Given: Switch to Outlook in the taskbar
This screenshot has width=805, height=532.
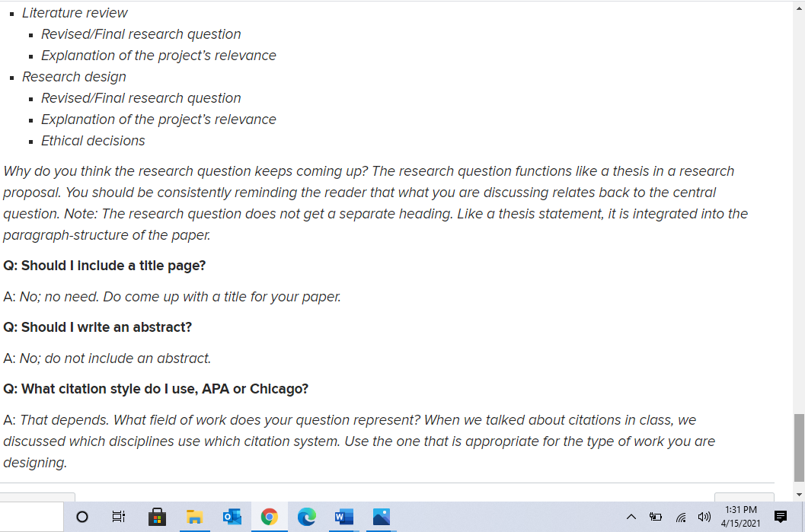Looking at the screenshot, I should 232,518.
